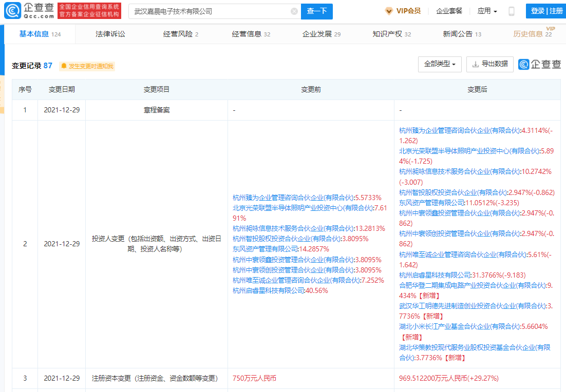Click the bell notification icon beside 变更记录
The height and width of the screenshot is (392, 566).
[64, 66]
